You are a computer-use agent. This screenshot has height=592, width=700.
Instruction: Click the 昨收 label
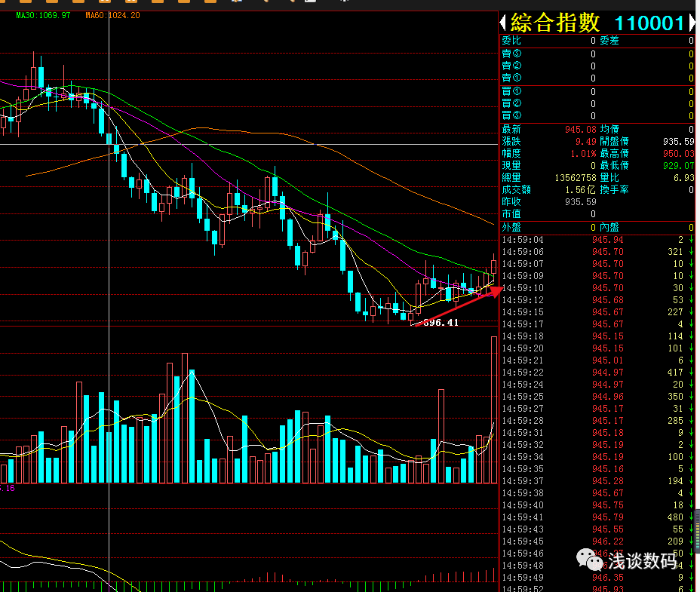pyautogui.click(x=511, y=202)
